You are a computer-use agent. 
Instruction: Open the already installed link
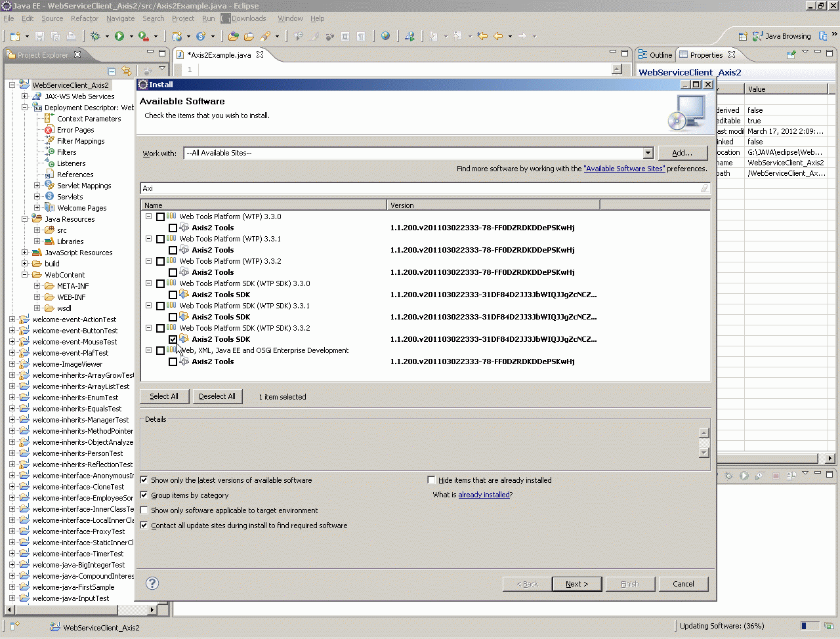coord(484,495)
